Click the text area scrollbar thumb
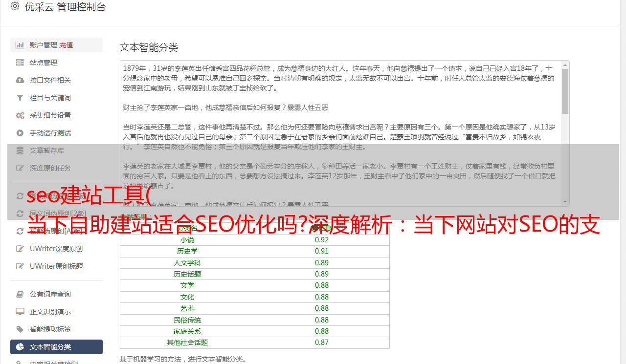This screenshot has height=364, width=626. (565, 91)
